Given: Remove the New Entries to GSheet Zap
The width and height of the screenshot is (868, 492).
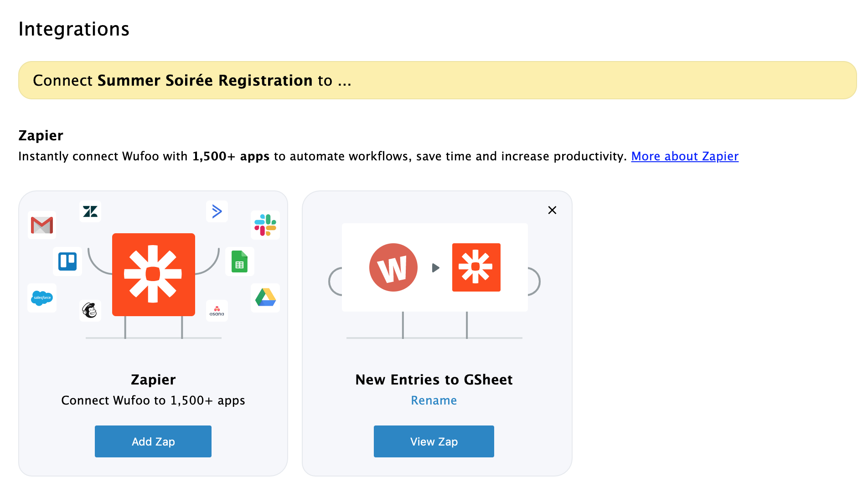Looking at the screenshot, I should 552,210.
